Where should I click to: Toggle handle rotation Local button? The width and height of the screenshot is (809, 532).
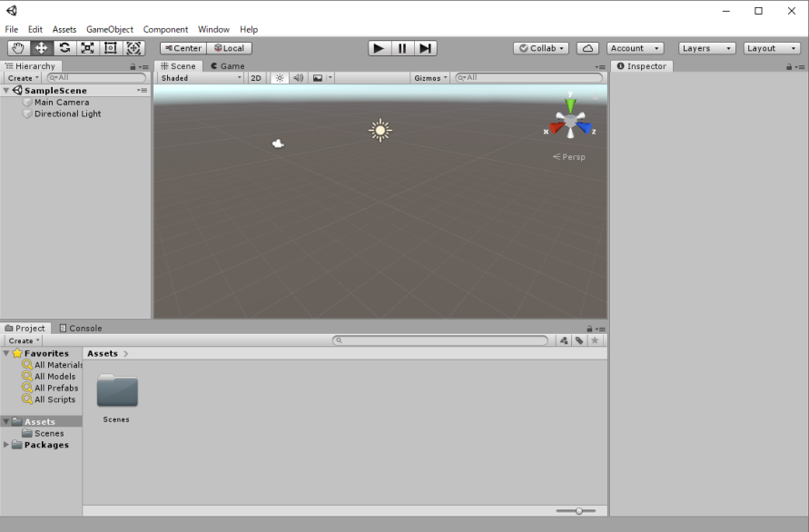(229, 48)
